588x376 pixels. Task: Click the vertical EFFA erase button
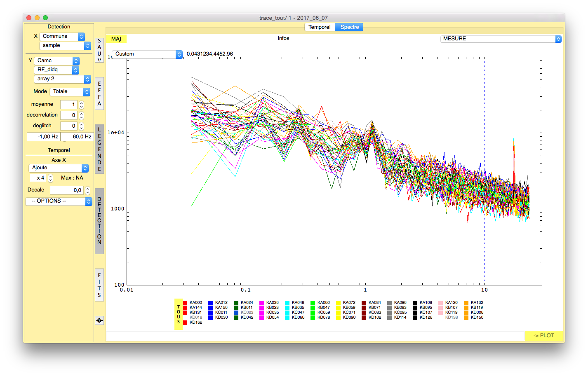coord(99,93)
